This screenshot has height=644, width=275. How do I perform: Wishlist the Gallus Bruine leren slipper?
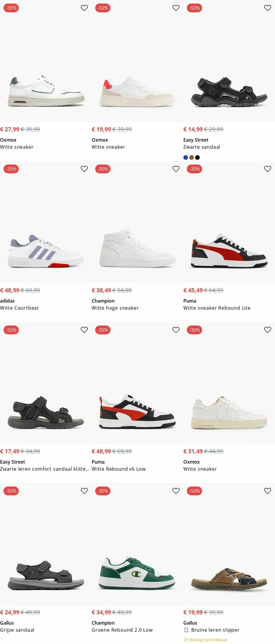pos(268,491)
